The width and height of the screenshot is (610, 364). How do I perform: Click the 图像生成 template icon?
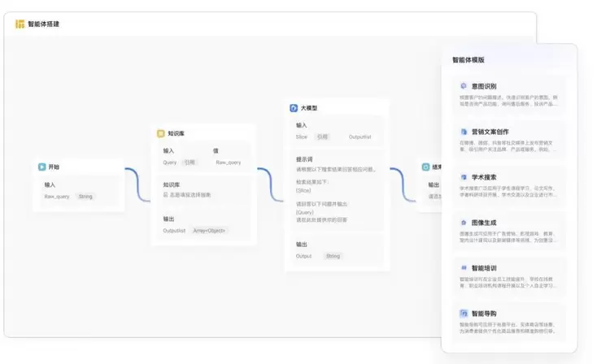[x=464, y=222]
